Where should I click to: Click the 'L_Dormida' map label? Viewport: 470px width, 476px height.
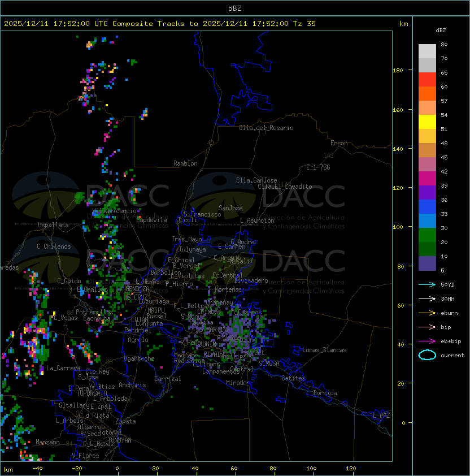coord(321,393)
